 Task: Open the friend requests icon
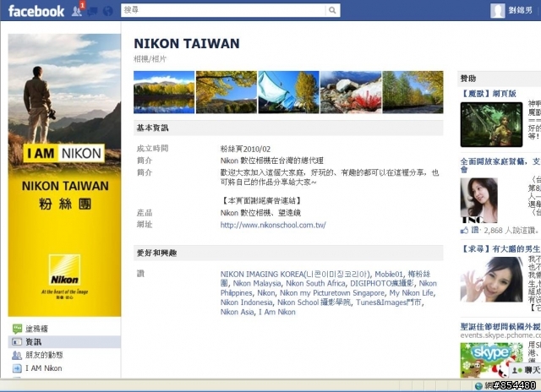click(x=77, y=11)
